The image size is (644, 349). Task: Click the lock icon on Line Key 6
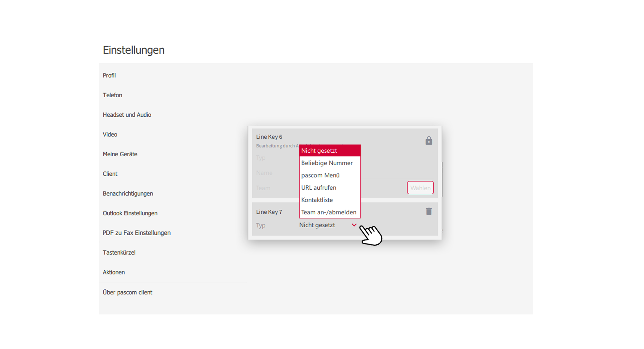[x=429, y=141]
